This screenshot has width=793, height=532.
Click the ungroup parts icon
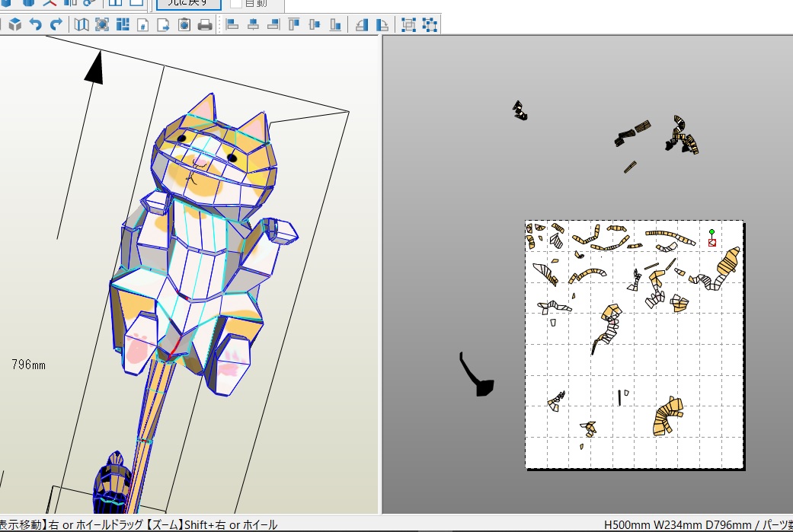(x=430, y=24)
